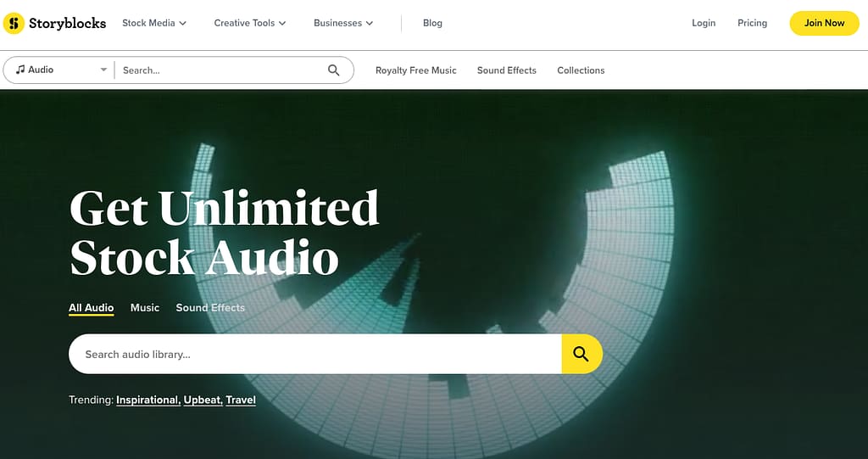The width and height of the screenshot is (868, 459).
Task: Expand the Businesses dropdown menu
Action: coord(343,23)
